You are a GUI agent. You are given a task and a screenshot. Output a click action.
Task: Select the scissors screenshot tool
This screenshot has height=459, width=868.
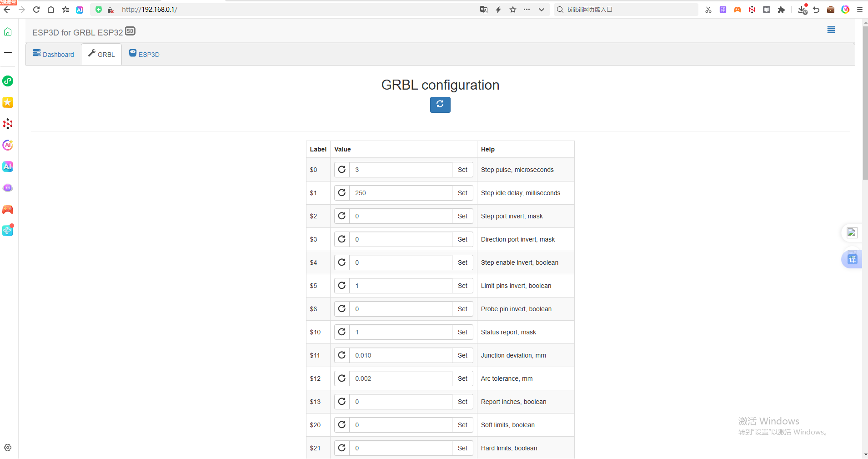707,9
